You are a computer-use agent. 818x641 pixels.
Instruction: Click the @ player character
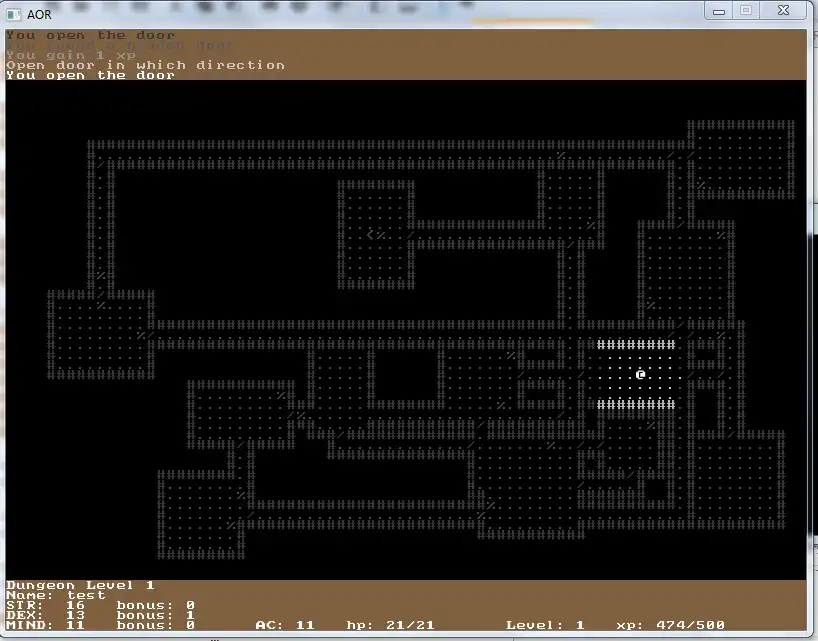click(641, 374)
